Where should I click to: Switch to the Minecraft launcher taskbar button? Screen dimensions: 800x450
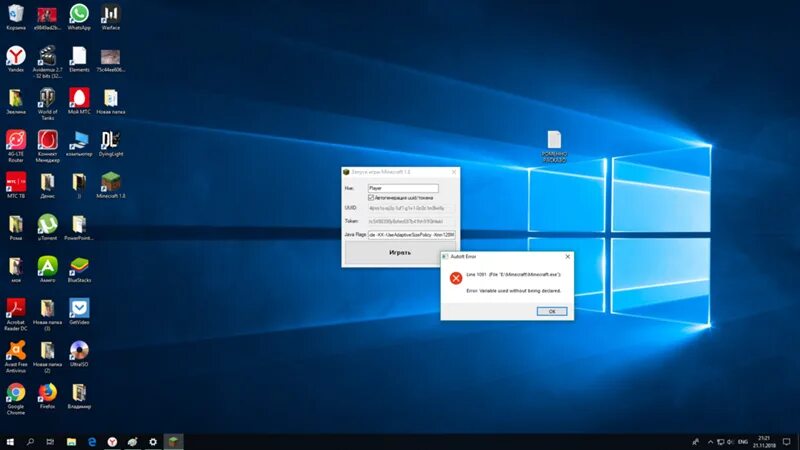173,442
